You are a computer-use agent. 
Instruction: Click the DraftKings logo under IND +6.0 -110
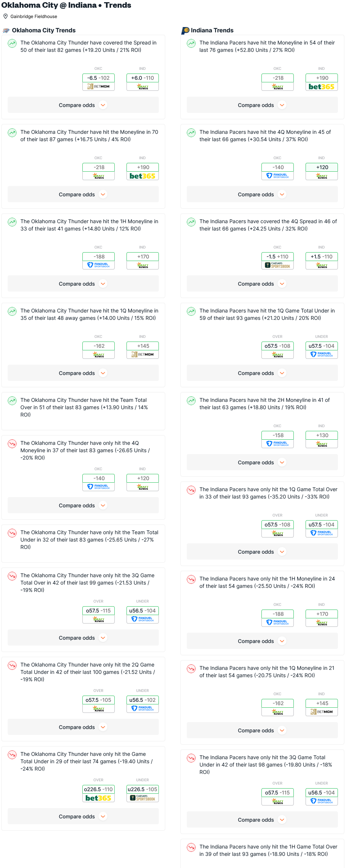(143, 86)
